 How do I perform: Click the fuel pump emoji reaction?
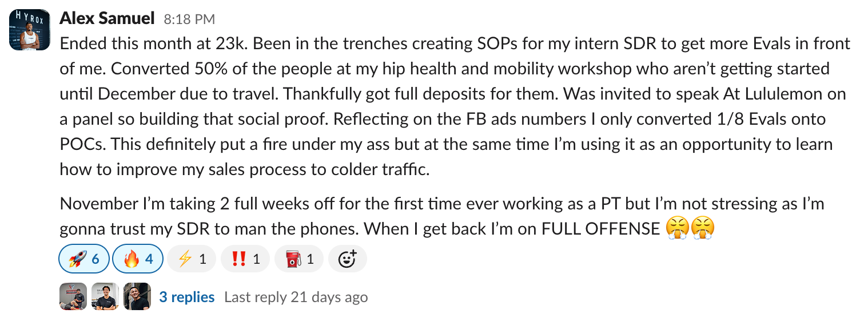[x=299, y=259]
